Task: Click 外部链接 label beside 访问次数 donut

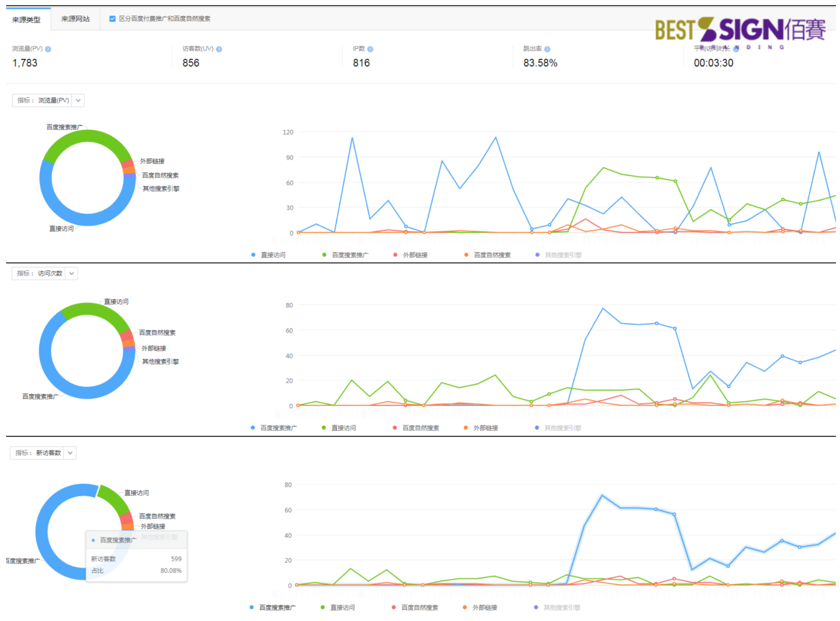Action: click(x=154, y=349)
